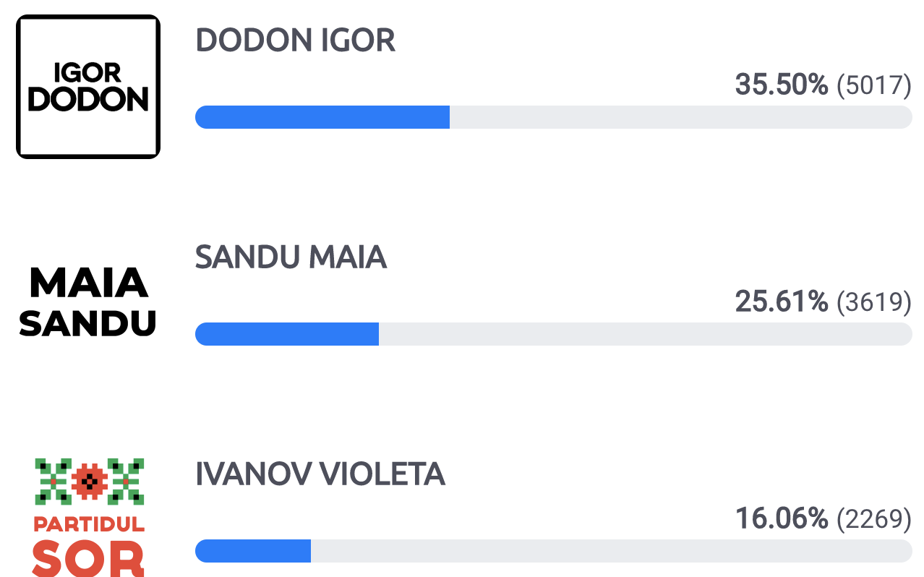This screenshot has height=577, width=924.
Task: Click the blue filled part of Ivanov's bar
Action: pyautogui.click(x=253, y=551)
